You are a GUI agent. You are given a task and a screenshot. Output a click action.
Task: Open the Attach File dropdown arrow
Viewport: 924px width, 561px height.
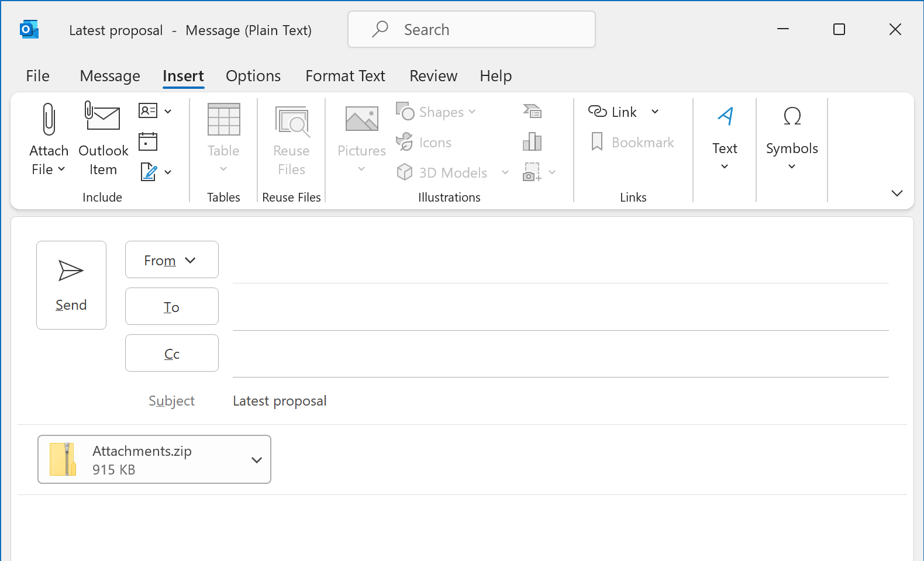click(61, 169)
